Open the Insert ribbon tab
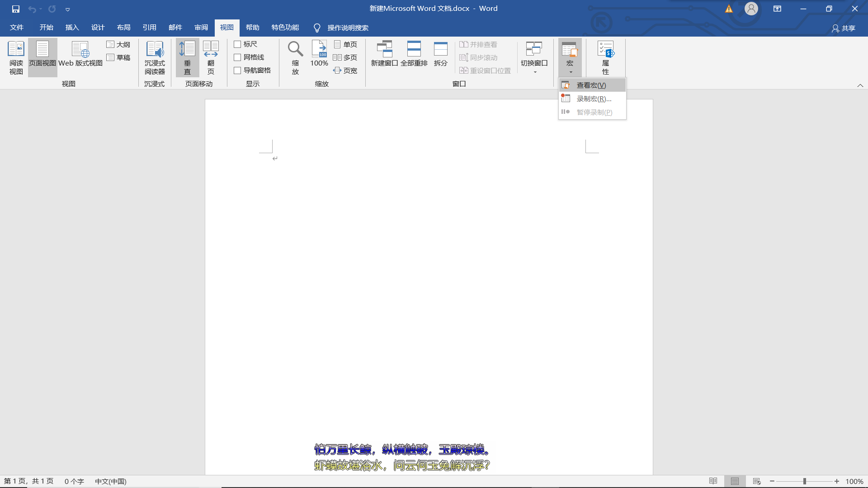The image size is (868, 488). pos(72,28)
